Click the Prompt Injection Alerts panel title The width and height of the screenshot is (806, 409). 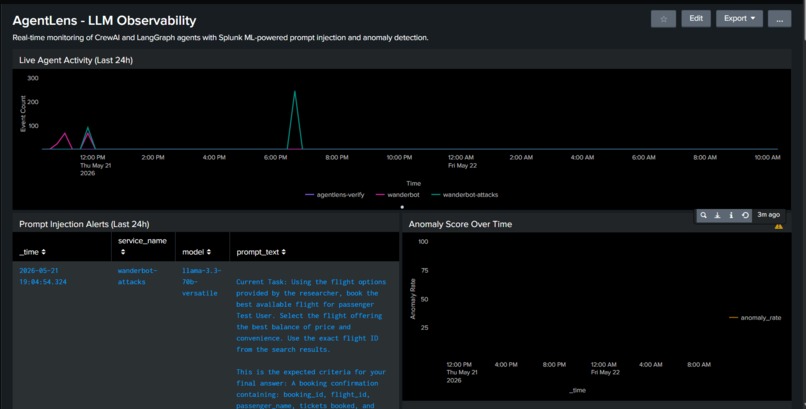[84, 224]
